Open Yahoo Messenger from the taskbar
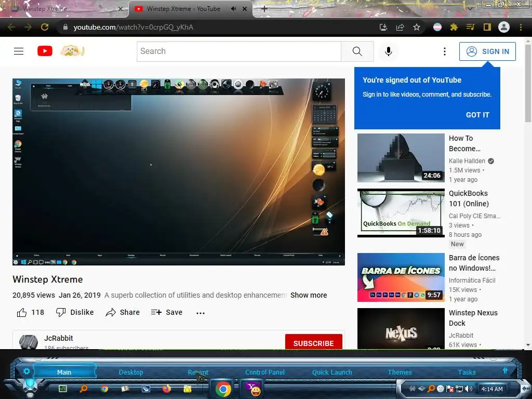The image size is (532, 399). 252,389
